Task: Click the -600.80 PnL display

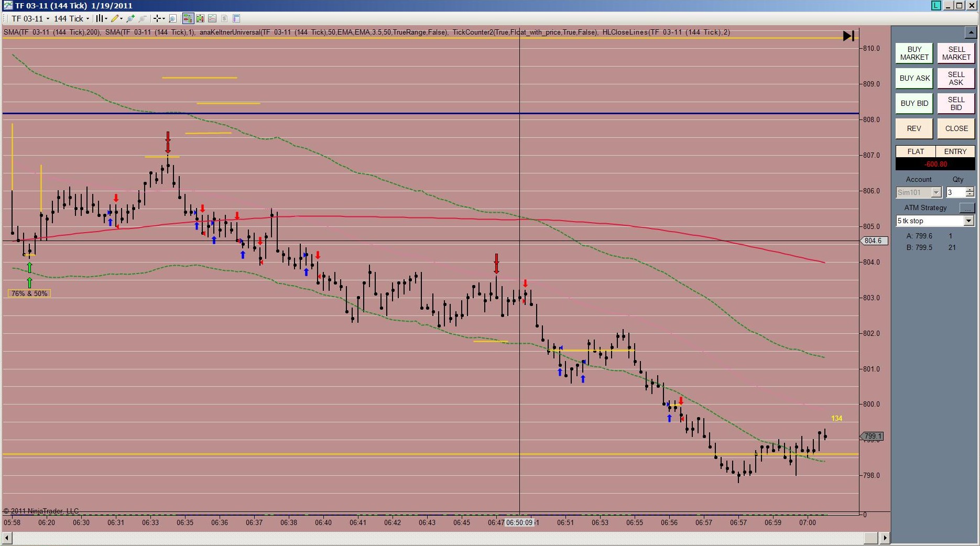Action: [x=935, y=164]
